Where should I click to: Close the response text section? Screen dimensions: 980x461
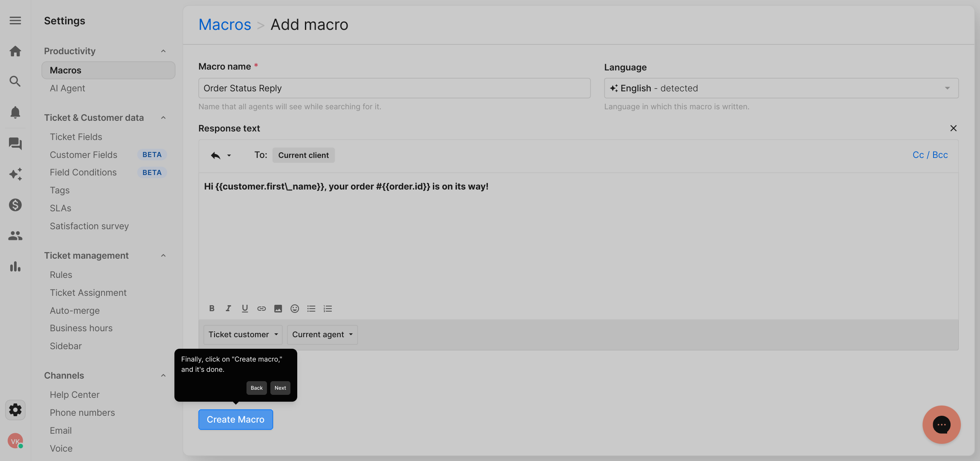(954, 128)
